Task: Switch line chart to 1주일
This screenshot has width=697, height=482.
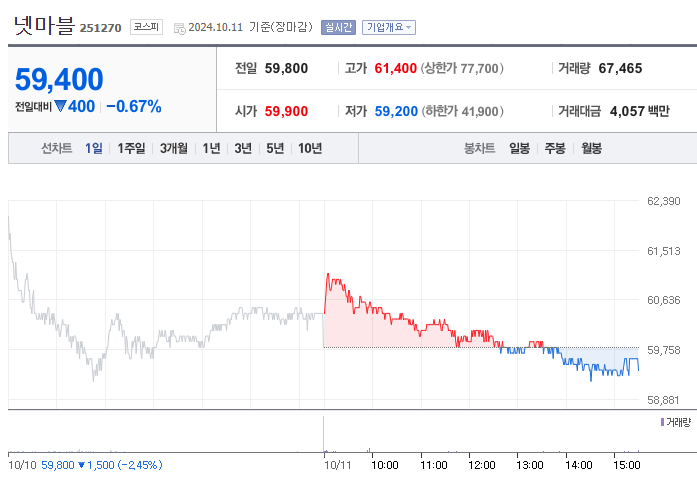Action: 131,148
